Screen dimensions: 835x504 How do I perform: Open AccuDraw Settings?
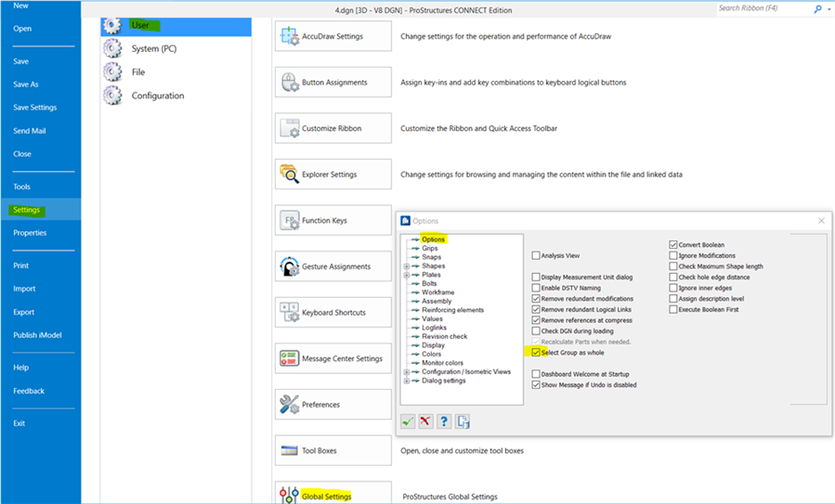(x=333, y=36)
